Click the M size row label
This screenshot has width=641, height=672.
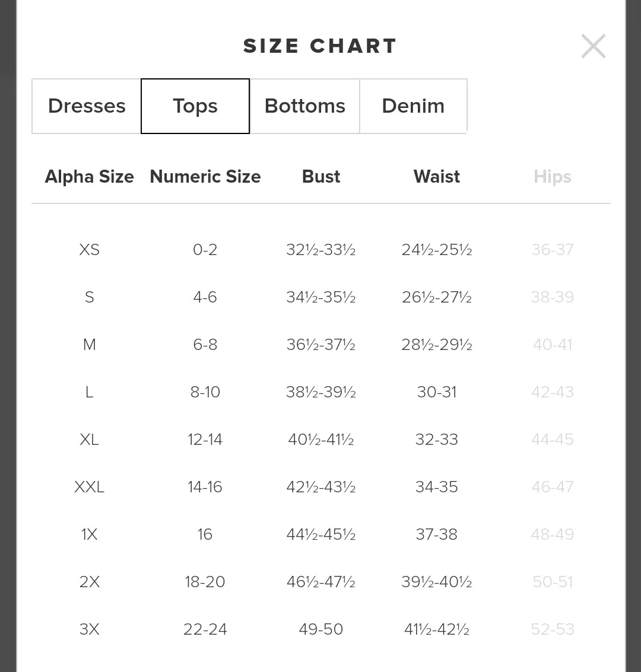89,345
